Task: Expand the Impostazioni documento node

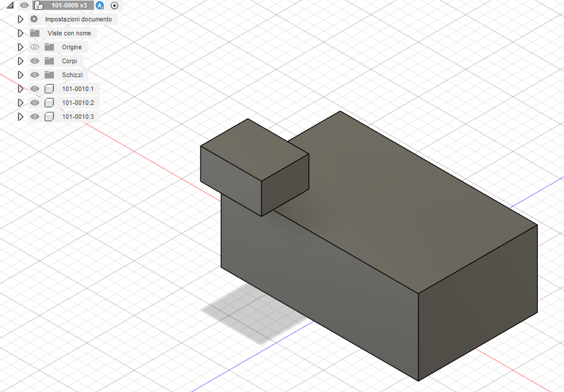Action: [x=21, y=19]
